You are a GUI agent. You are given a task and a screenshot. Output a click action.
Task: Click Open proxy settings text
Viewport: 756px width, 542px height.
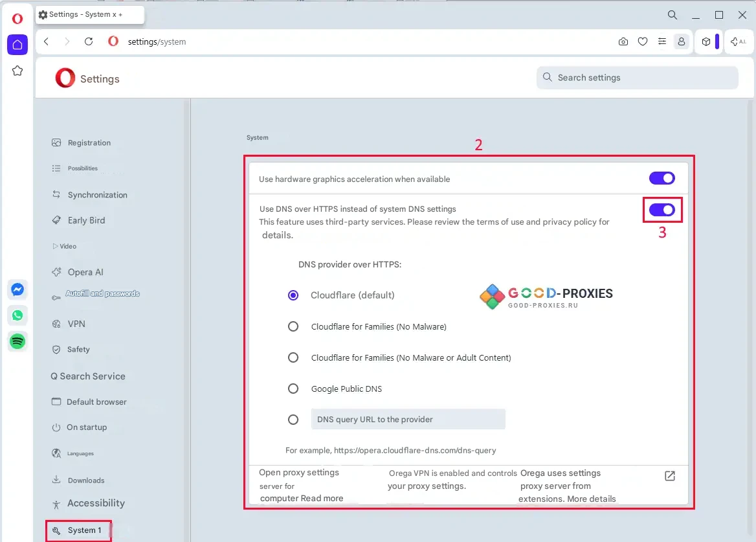coord(299,473)
